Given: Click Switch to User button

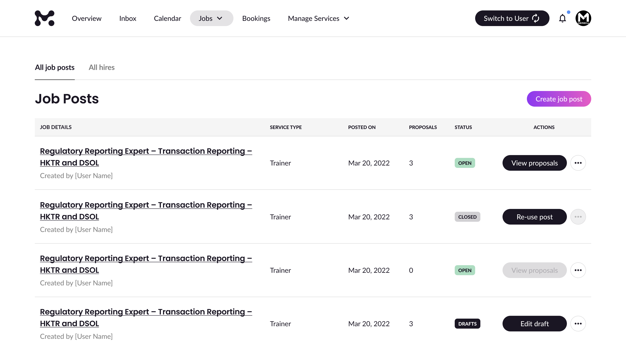Looking at the screenshot, I should pyautogui.click(x=512, y=18).
